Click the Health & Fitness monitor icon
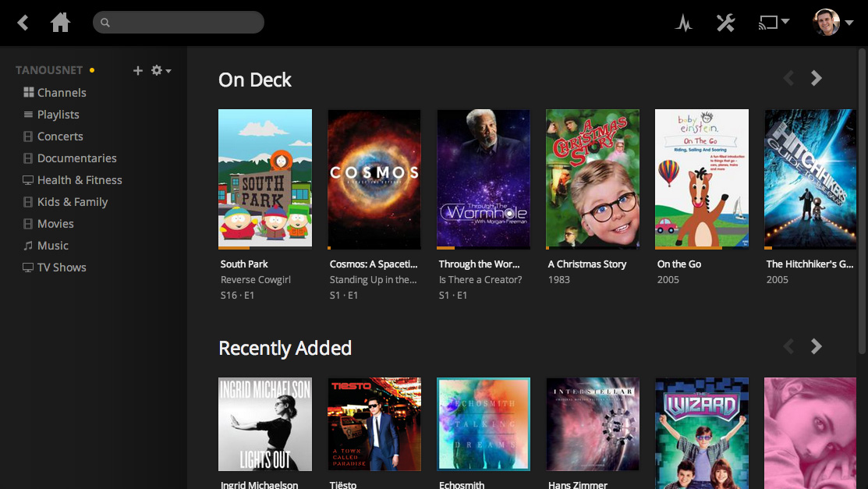 (27, 180)
